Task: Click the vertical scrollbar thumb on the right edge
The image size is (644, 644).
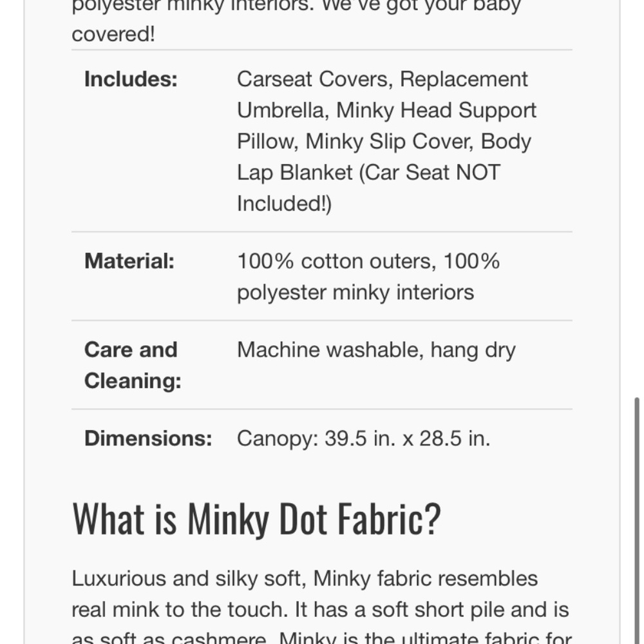Action: (637, 515)
